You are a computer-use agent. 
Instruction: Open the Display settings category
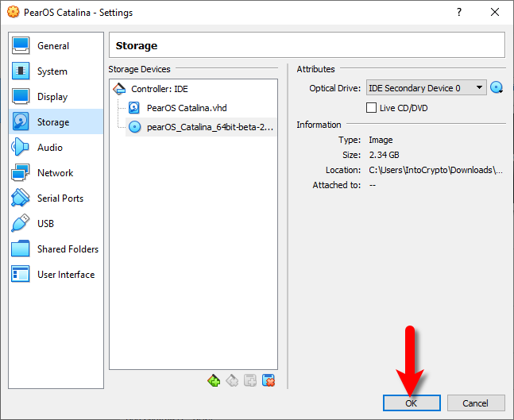point(56,96)
